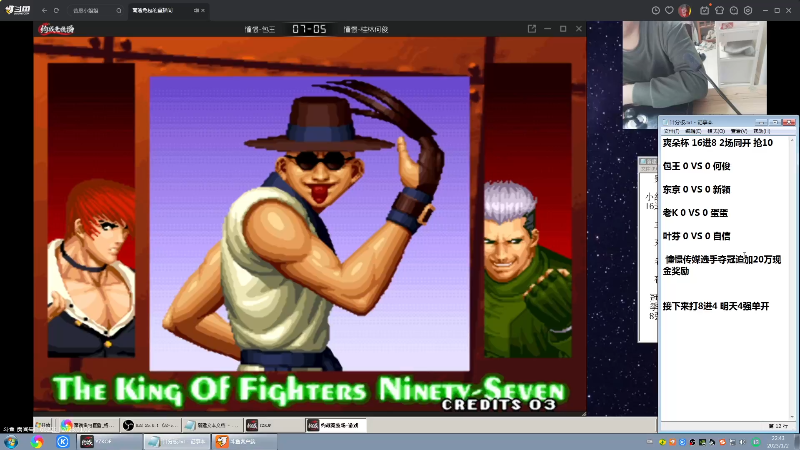The width and height of the screenshot is (800, 450).
Task: Click the notepad vertical scrollbar
Action: 792,278
